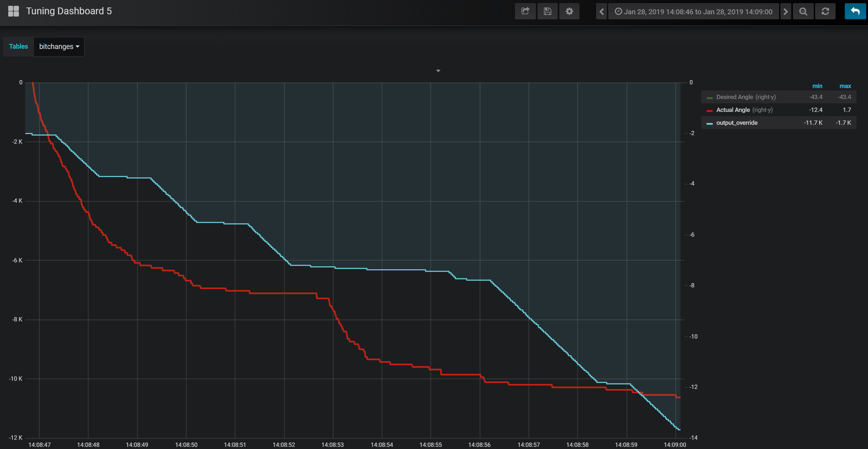Viewport: 868px width, 449px height.
Task: Shift time range forward with the right arrow
Action: point(785,11)
